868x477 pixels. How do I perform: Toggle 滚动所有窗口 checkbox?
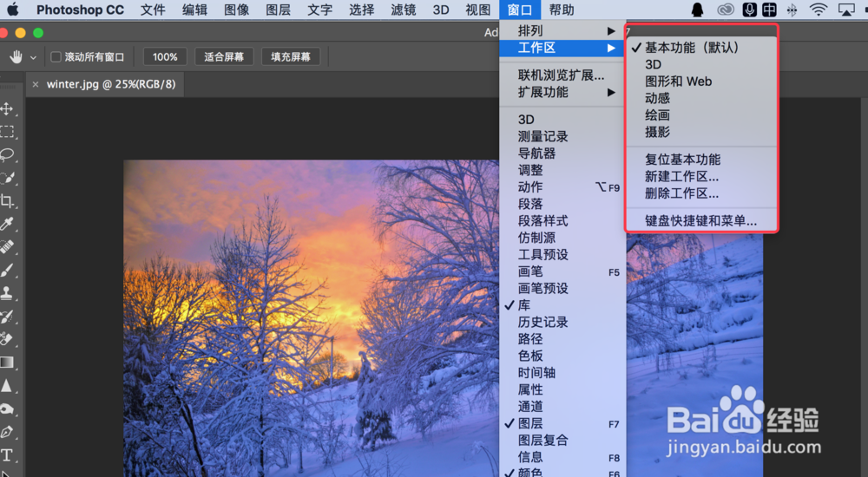[56, 56]
